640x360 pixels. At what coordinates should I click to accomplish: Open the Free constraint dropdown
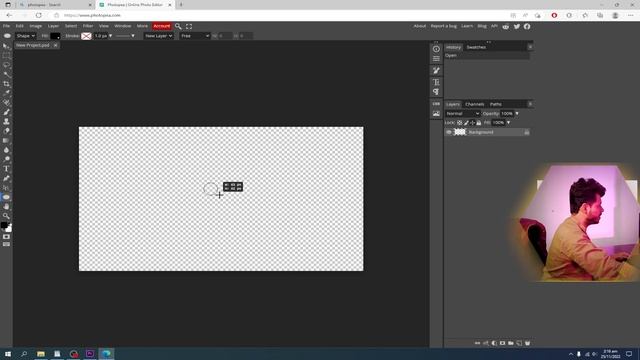pyautogui.click(x=195, y=36)
